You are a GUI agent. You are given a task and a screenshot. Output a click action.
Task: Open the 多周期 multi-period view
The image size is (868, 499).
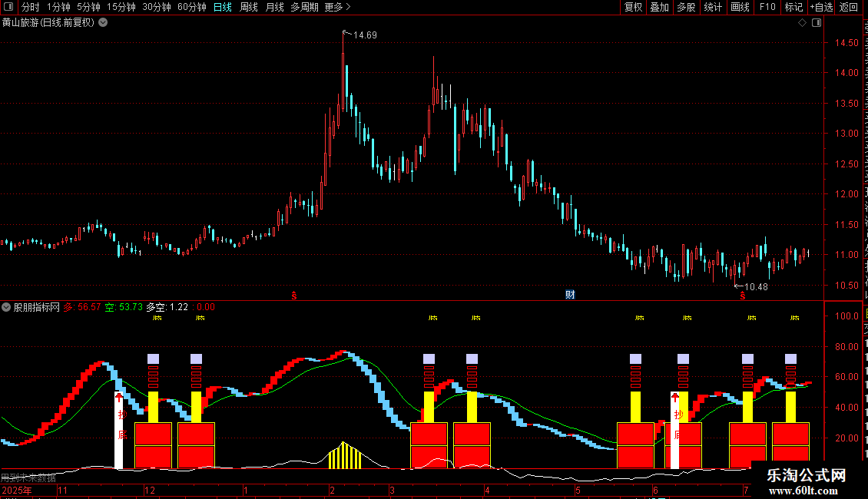(304, 7)
